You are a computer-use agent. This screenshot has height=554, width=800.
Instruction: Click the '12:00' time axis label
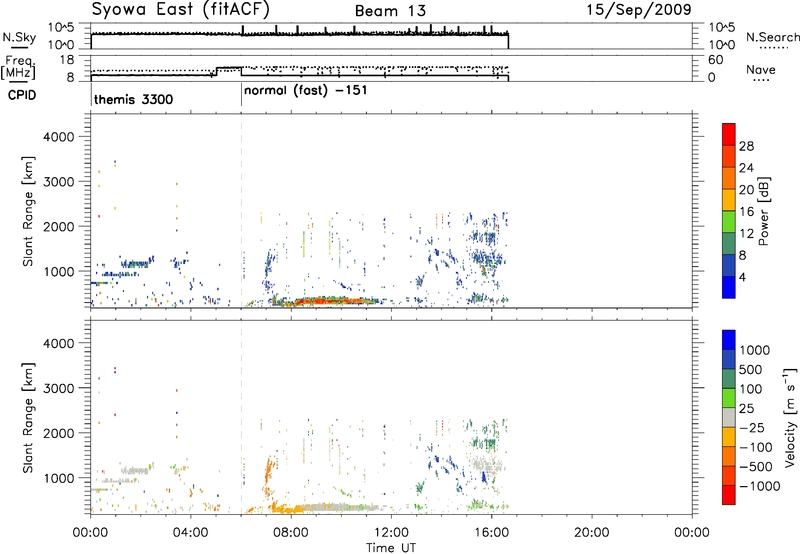tap(391, 533)
